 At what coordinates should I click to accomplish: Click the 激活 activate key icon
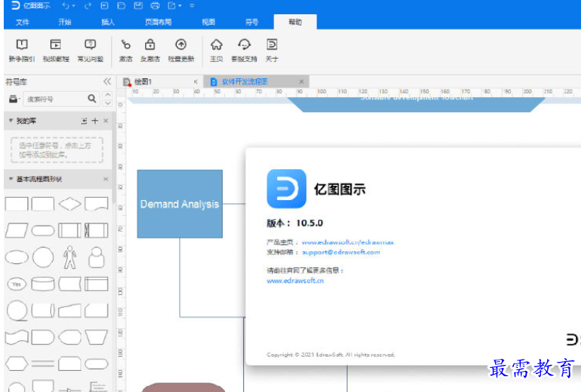pos(126,50)
